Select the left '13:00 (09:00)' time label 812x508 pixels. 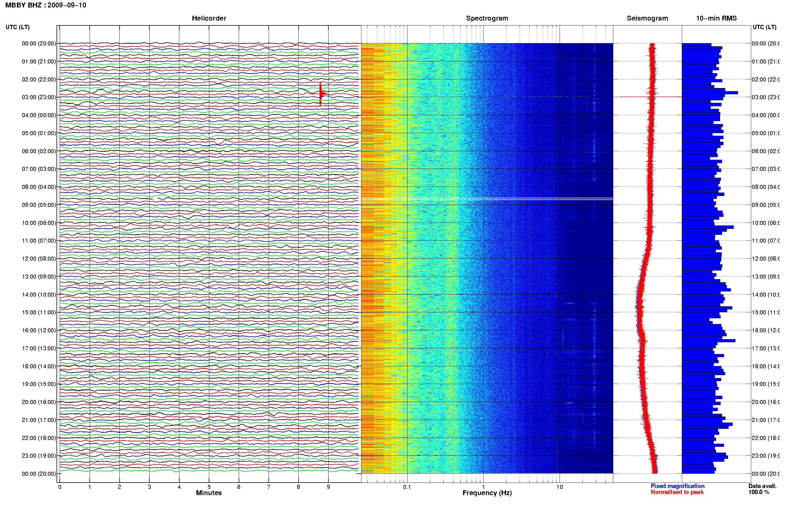click(39, 277)
